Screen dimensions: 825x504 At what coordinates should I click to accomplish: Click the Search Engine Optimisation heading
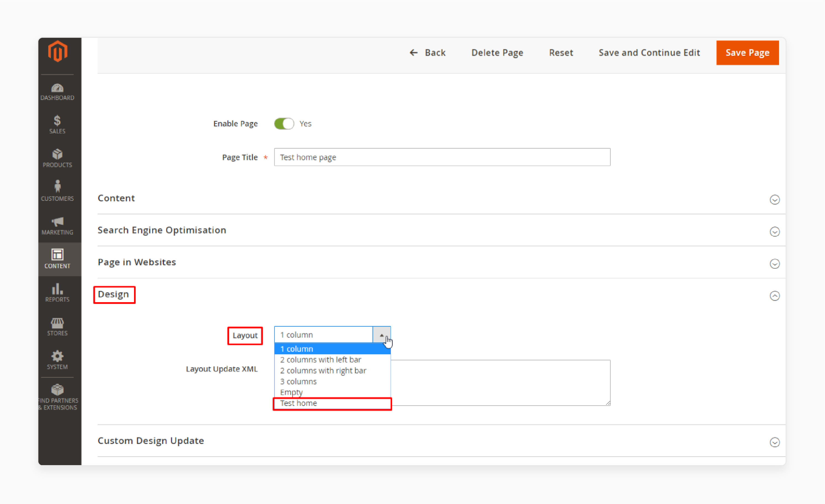[162, 230]
